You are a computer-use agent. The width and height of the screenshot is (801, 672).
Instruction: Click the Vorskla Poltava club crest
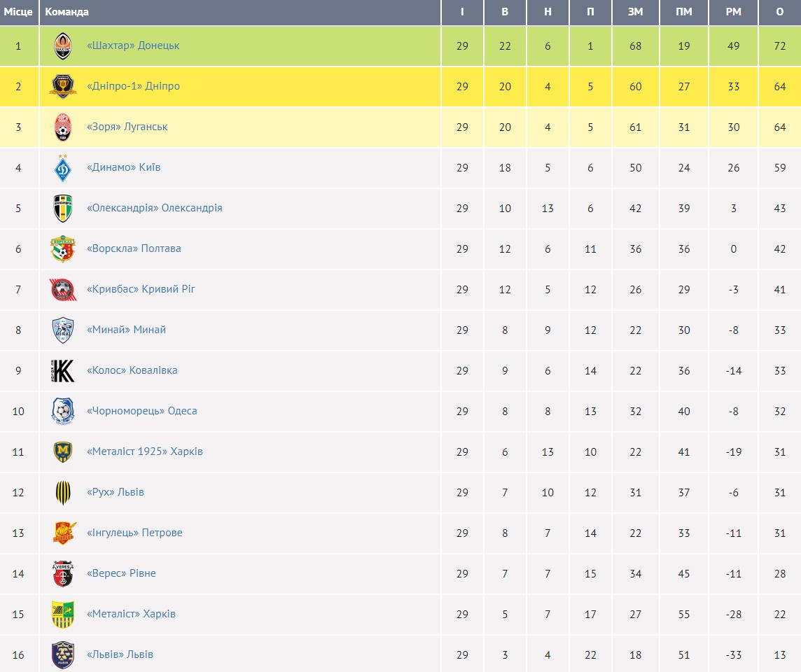63,249
